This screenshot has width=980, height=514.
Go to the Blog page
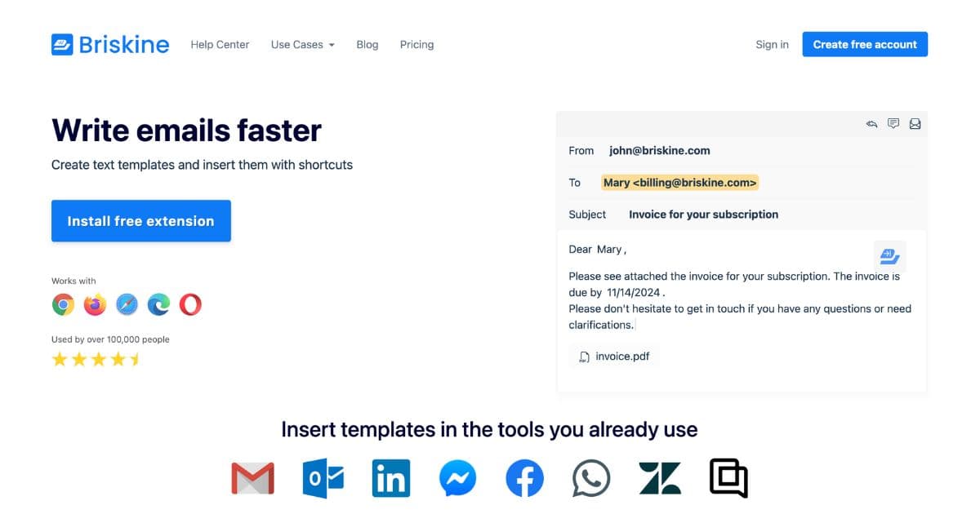click(367, 45)
